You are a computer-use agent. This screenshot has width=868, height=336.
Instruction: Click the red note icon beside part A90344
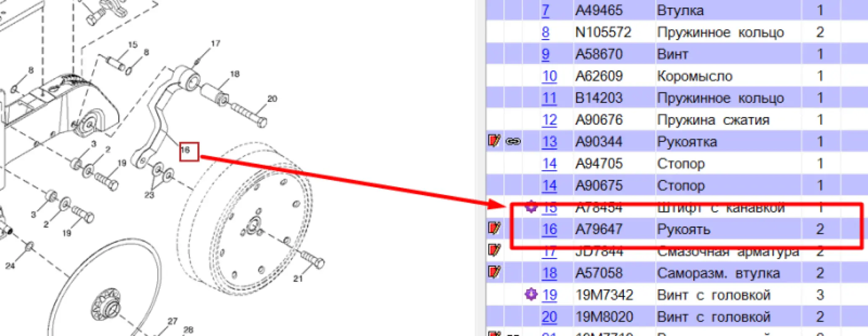click(494, 141)
